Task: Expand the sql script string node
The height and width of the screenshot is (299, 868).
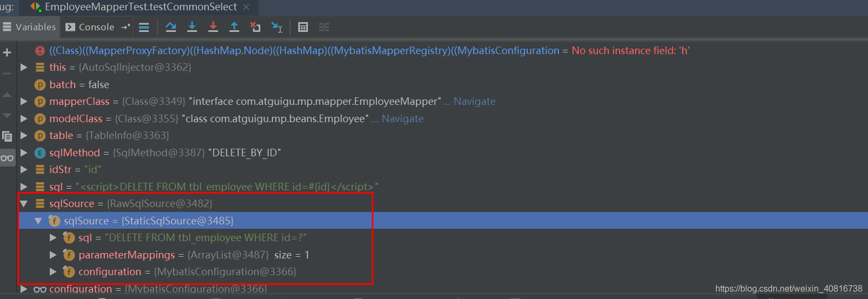Action: pyautogui.click(x=24, y=187)
